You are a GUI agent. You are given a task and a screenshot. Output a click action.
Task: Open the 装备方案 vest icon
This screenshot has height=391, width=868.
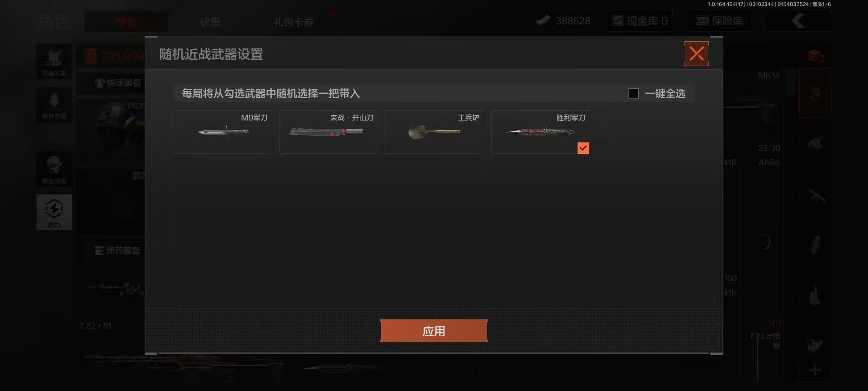[x=54, y=62]
